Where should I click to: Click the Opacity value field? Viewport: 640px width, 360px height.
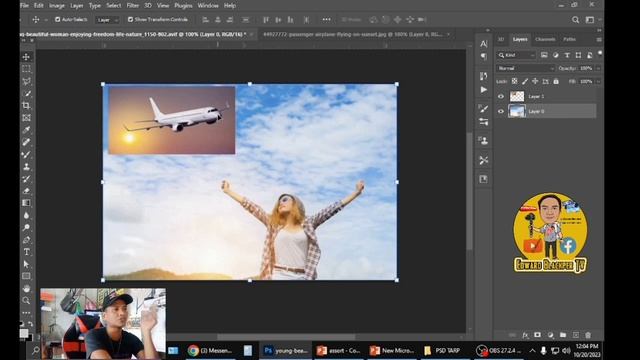(x=586, y=68)
